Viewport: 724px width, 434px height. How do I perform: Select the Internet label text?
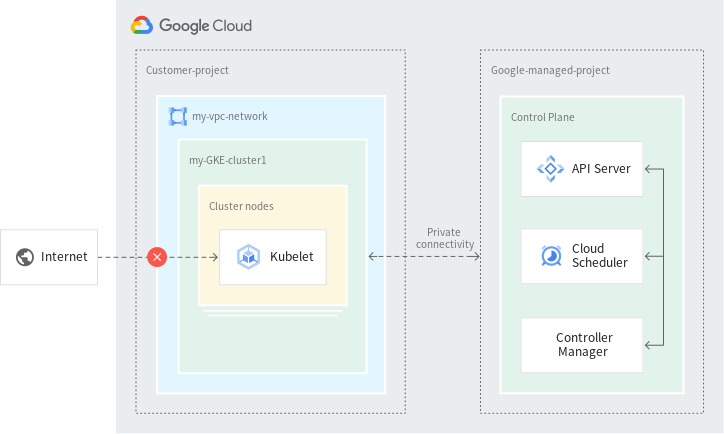tap(64, 257)
